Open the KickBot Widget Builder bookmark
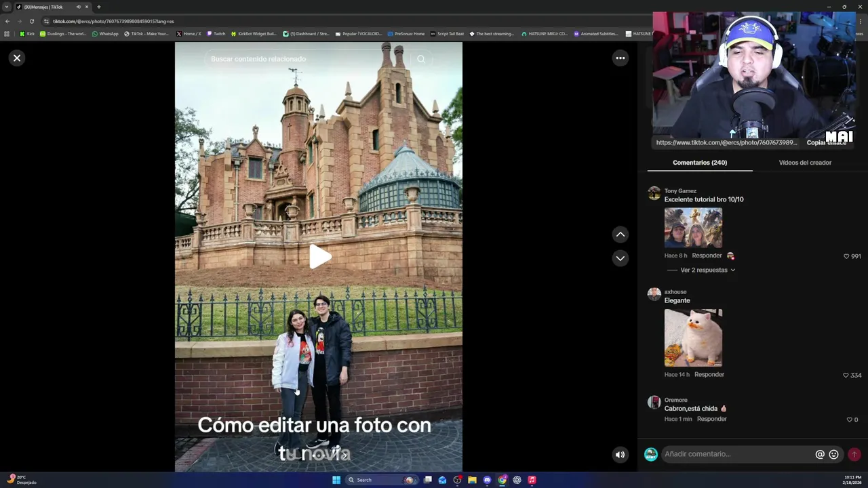The height and width of the screenshot is (488, 868). coord(254,33)
